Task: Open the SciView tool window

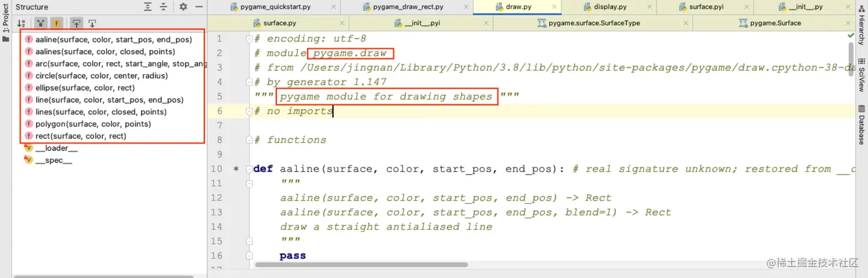Action: (862, 76)
